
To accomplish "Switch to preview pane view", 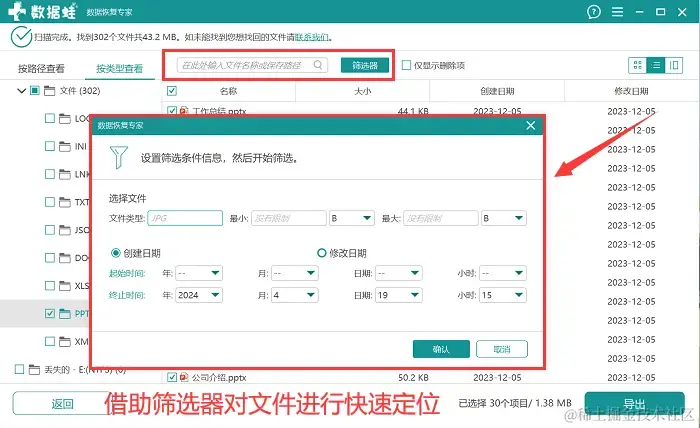I will click(674, 66).
